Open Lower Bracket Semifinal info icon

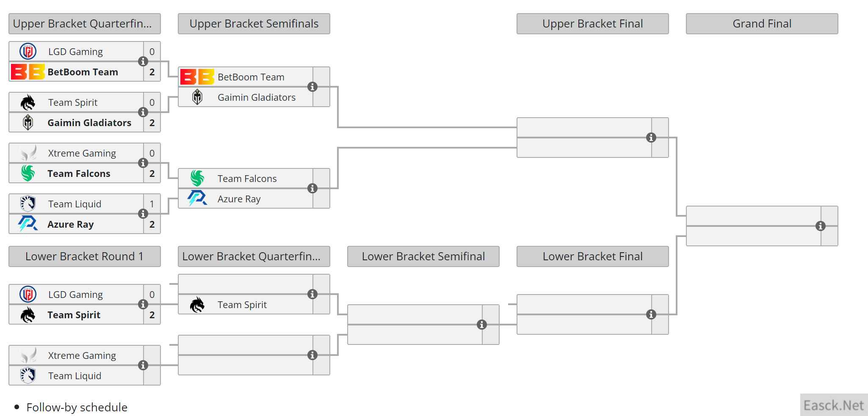click(482, 325)
